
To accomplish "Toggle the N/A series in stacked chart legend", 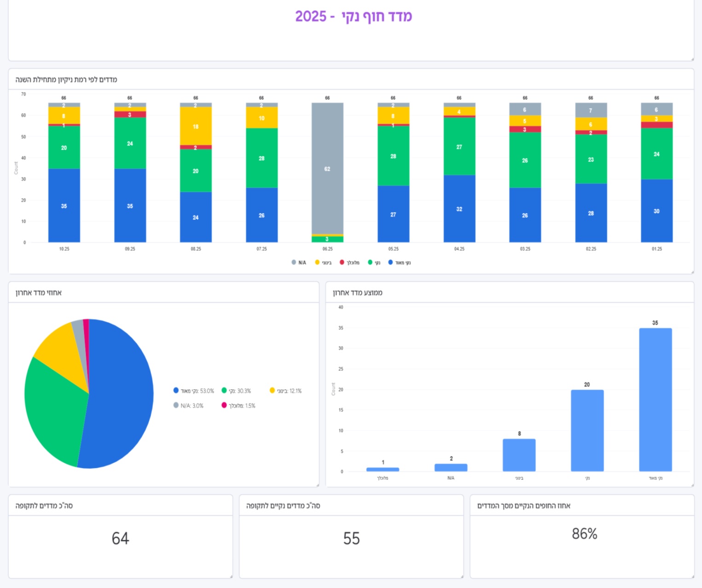I will pyautogui.click(x=299, y=263).
